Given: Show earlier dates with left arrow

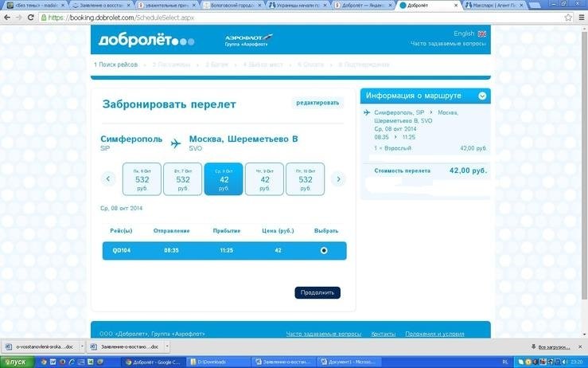Looking at the screenshot, I should 109,179.
